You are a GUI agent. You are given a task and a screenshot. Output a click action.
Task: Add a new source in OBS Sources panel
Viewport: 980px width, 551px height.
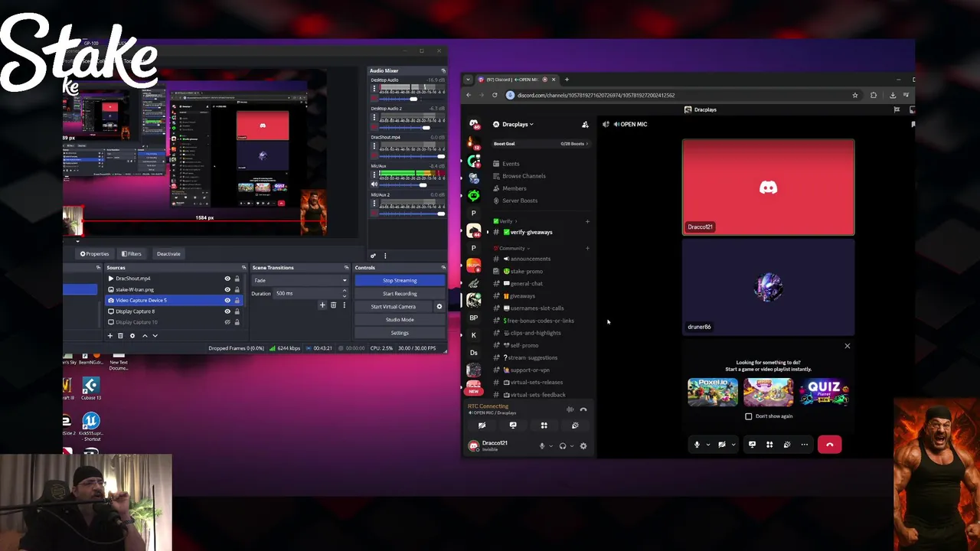[x=109, y=335]
